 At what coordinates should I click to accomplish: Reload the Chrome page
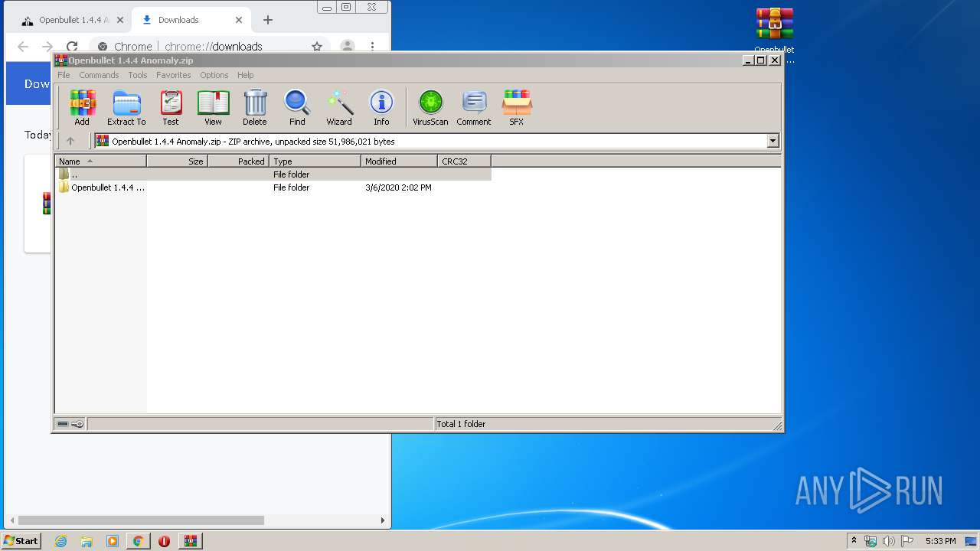tap(72, 47)
